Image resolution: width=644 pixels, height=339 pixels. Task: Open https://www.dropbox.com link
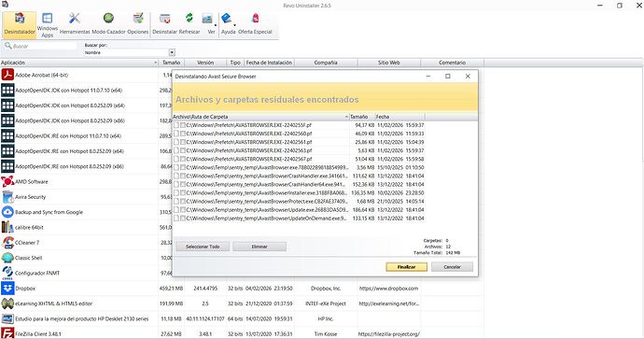[x=388, y=289]
